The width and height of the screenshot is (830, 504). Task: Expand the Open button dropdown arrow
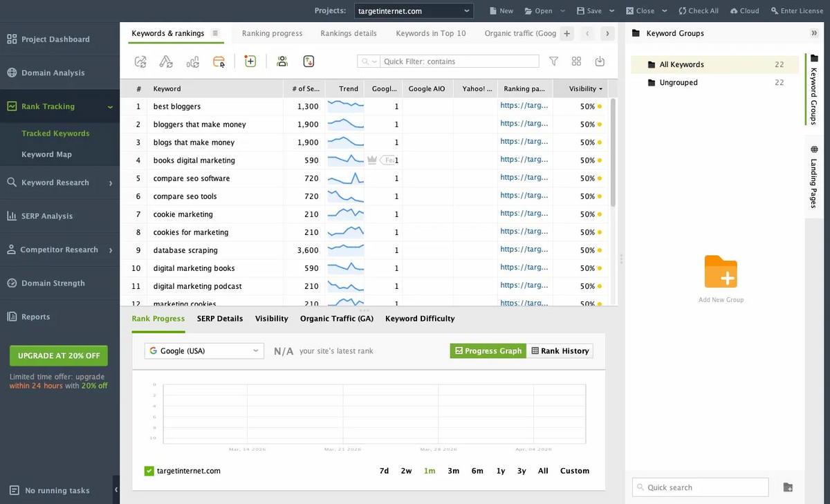pos(562,10)
